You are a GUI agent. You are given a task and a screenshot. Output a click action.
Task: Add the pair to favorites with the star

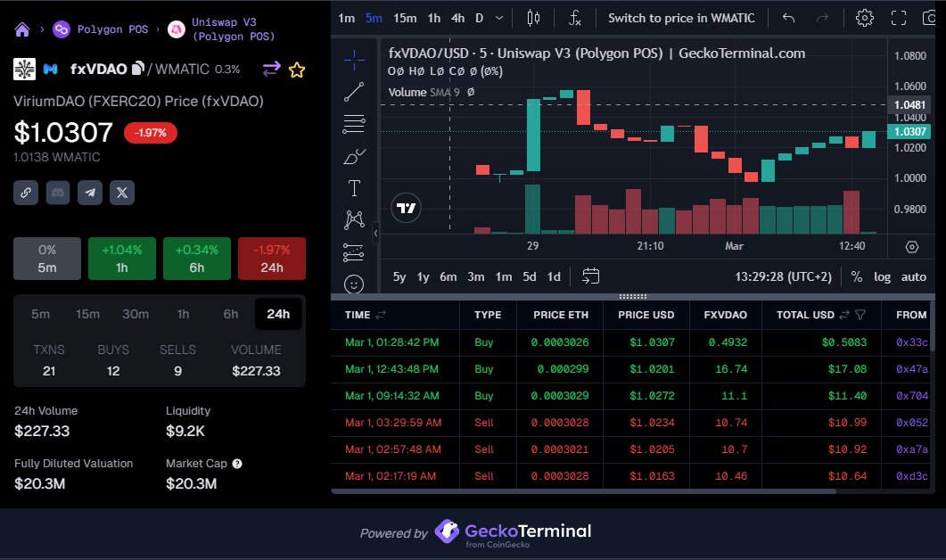(x=297, y=70)
